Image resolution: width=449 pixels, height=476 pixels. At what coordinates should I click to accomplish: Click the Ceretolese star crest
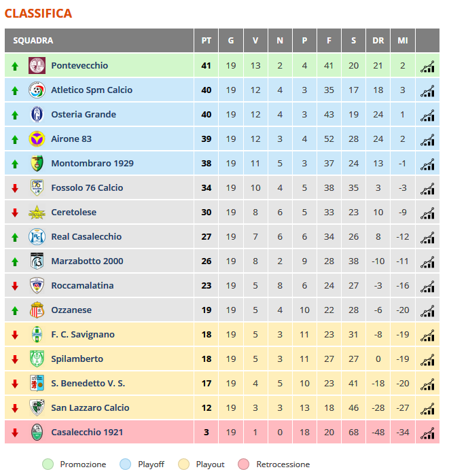click(x=37, y=213)
